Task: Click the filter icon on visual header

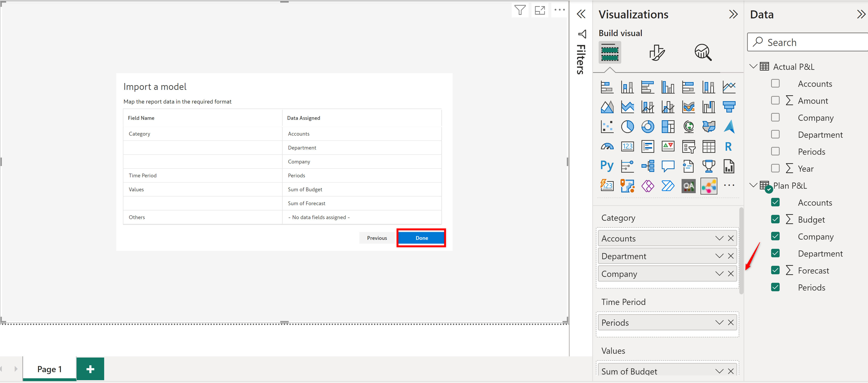Action: pos(520,10)
